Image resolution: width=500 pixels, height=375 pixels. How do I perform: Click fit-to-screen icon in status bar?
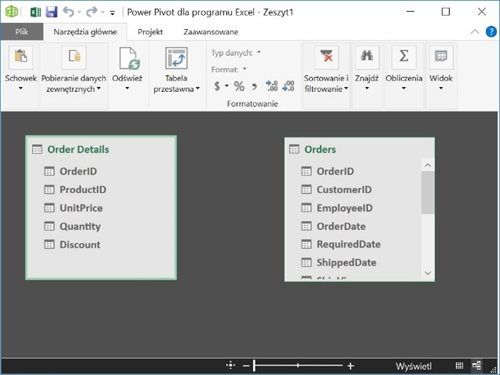[230, 366]
